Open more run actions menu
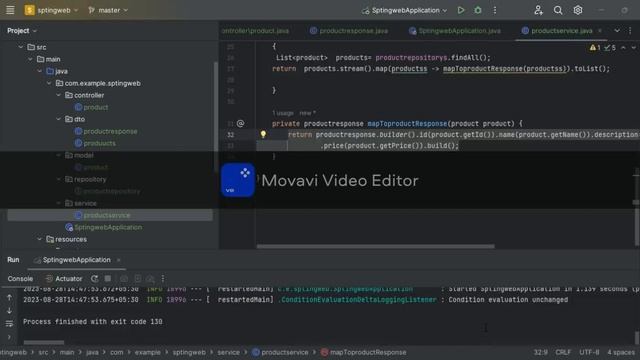 click(495, 10)
